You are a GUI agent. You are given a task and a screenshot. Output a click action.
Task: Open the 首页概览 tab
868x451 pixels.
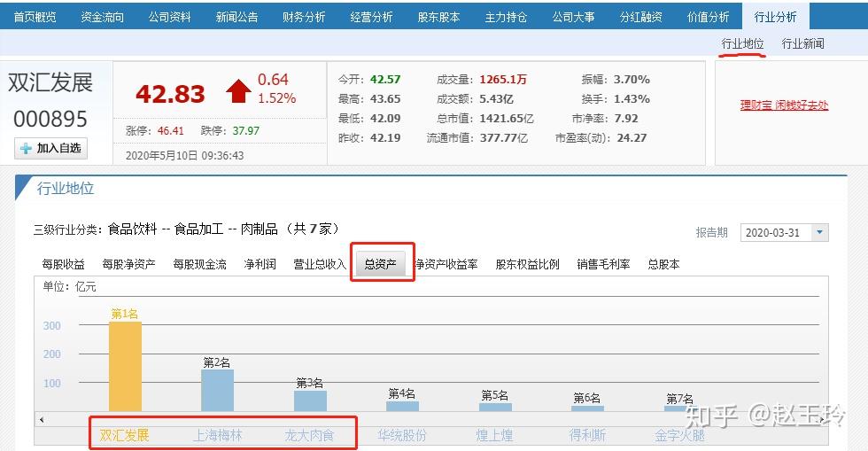click(x=35, y=17)
